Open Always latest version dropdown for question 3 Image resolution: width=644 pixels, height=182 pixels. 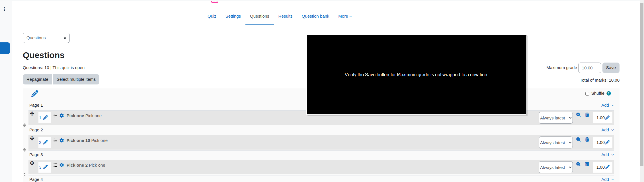(x=555, y=167)
